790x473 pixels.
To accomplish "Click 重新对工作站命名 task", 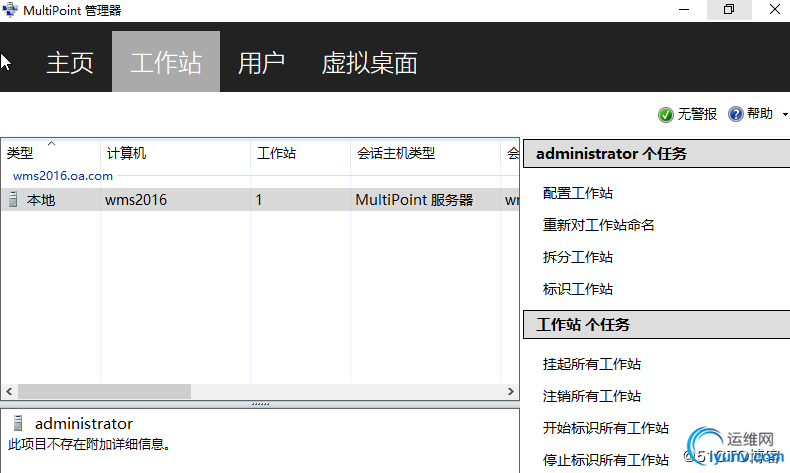I will (599, 225).
